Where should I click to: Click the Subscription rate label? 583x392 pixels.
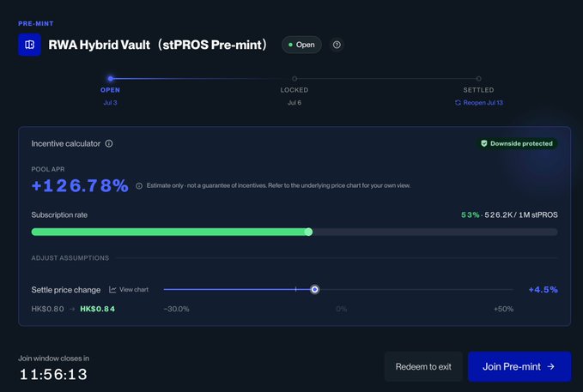pyautogui.click(x=59, y=214)
